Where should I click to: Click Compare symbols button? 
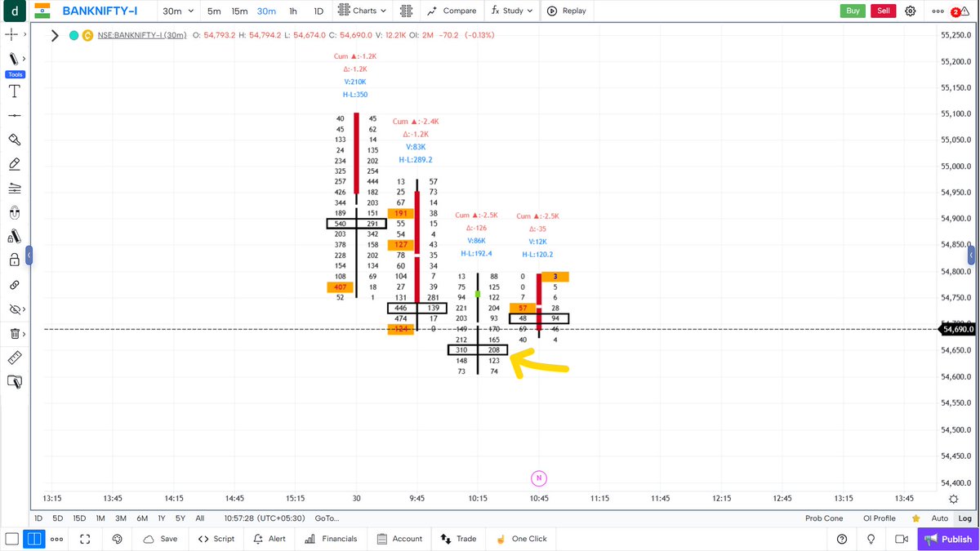coord(452,11)
